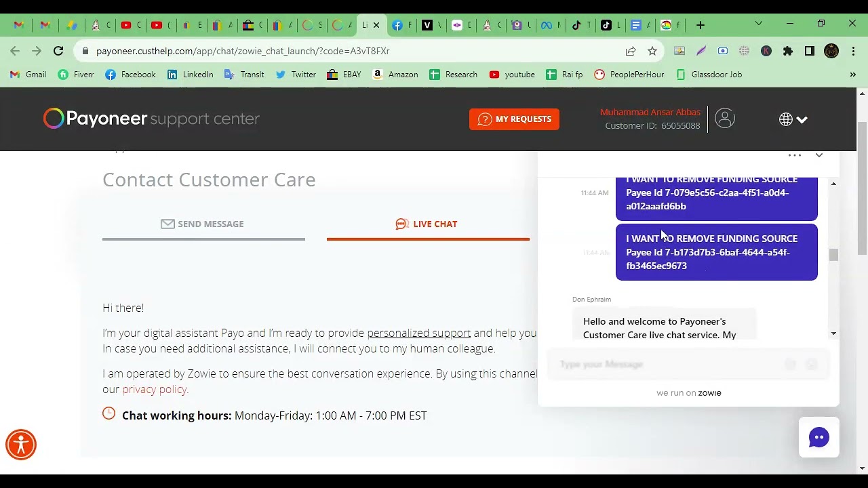Switch to the first Gmail tab
The width and height of the screenshot is (868, 488).
click(x=19, y=25)
